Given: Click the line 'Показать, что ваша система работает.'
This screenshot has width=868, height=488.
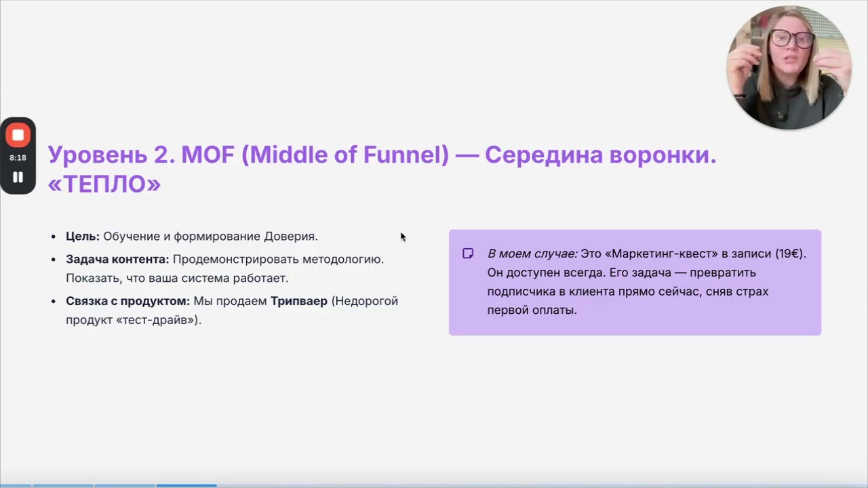Looking at the screenshot, I should coord(177,278).
